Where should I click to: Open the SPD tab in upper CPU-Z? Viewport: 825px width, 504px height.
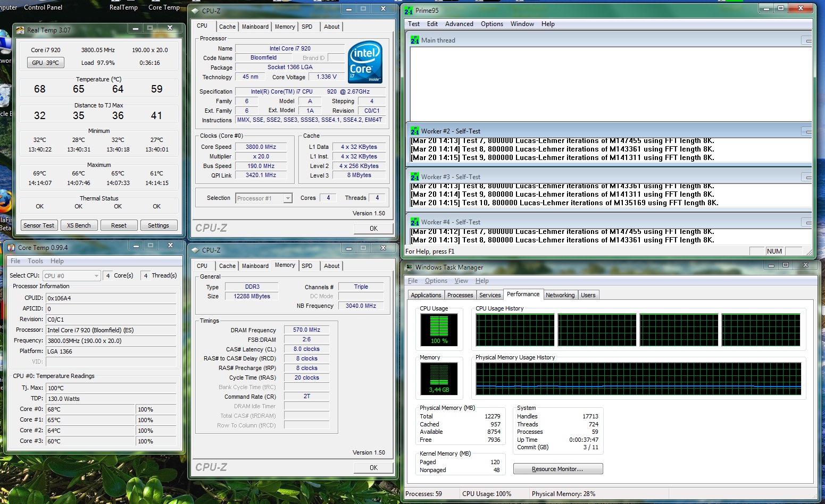pyautogui.click(x=307, y=27)
